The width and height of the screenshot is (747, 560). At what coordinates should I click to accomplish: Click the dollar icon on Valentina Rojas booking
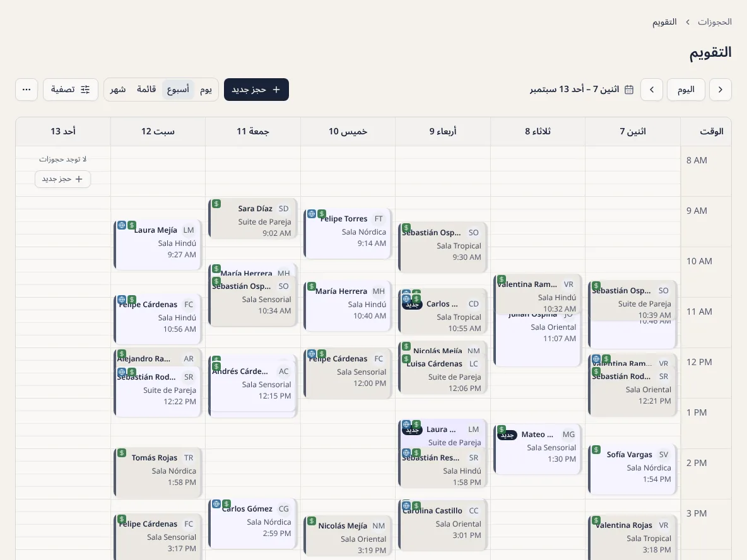[x=596, y=520]
